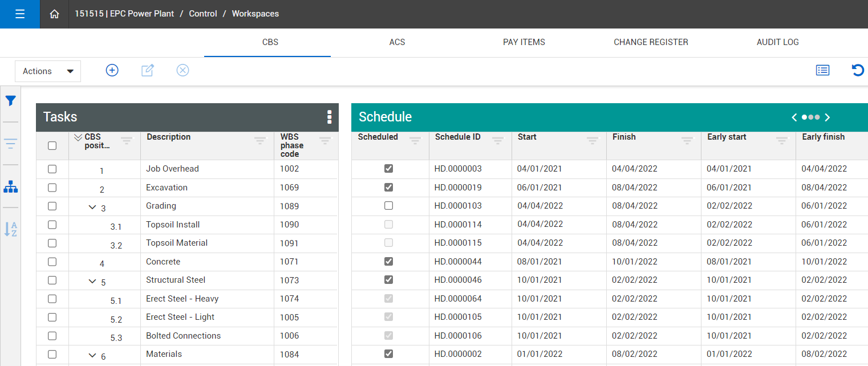Image resolution: width=868 pixels, height=366 pixels.
Task: Click the refresh icon in toolbar
Action: [857, 71]
